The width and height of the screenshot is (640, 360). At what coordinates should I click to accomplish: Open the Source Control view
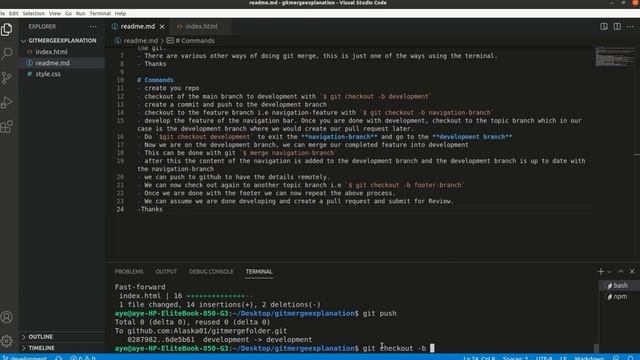(x=7, y=78)
